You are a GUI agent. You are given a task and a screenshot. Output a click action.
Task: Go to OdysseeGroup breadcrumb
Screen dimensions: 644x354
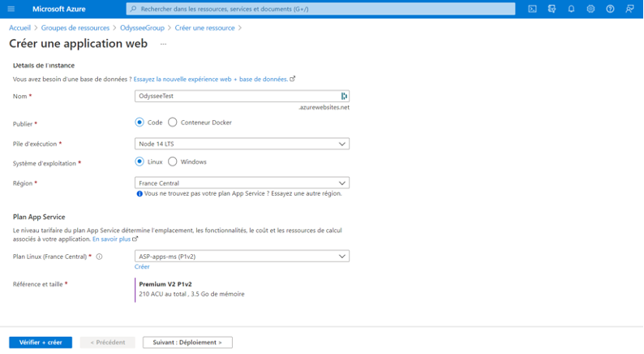click(142, 28)
